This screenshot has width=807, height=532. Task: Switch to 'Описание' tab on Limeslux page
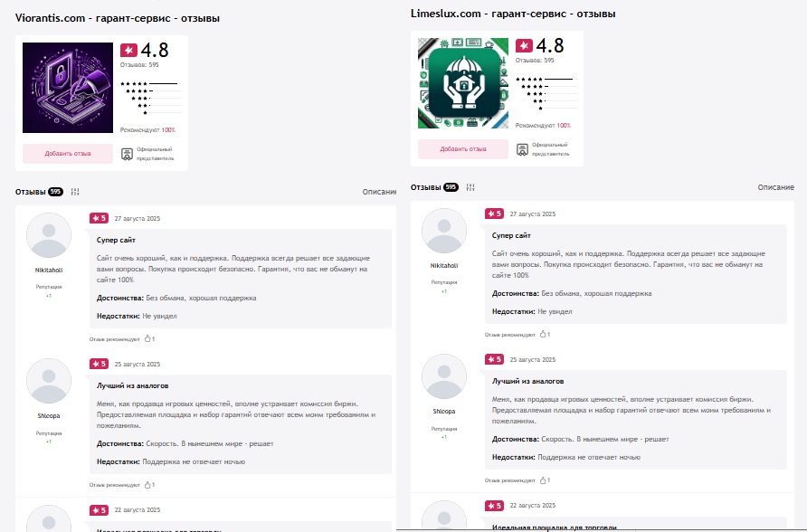(x=775, y=187)
